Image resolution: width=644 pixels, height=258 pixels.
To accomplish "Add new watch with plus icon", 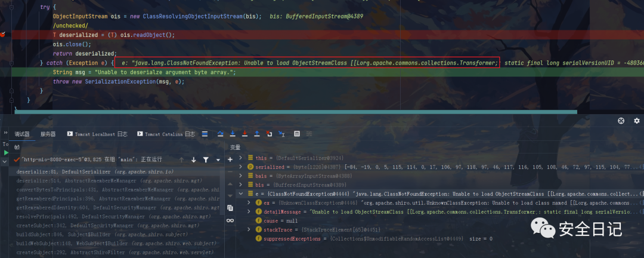I will click(230, 159).
